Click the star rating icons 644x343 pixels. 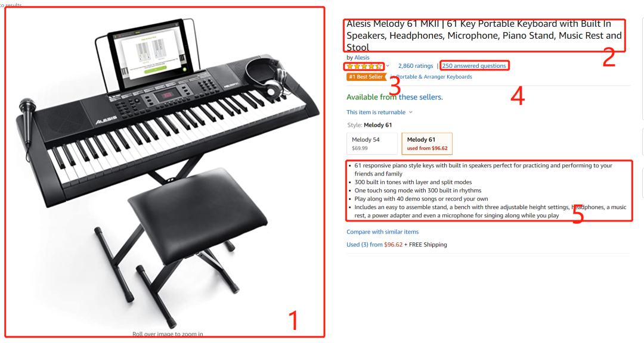click(364, 66)
